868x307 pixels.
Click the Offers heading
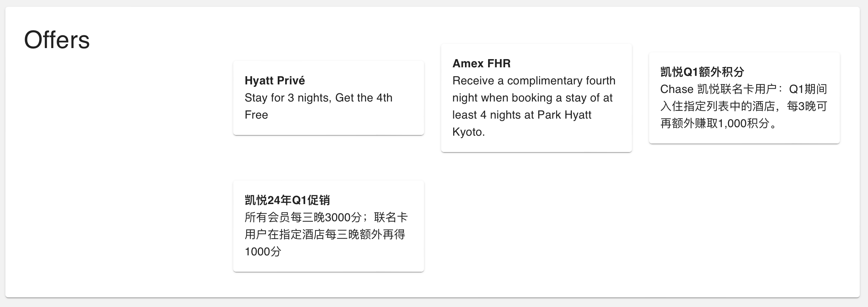(x=57, y=40)
